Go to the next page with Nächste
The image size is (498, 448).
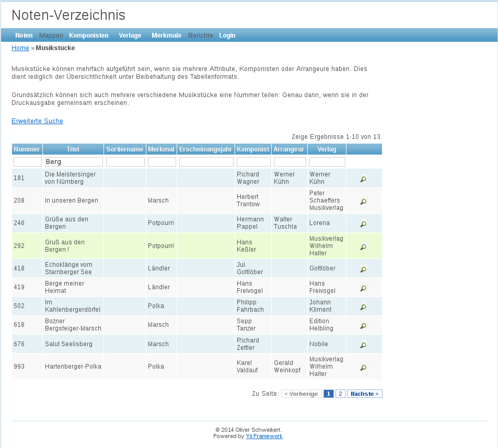point(365,393)
